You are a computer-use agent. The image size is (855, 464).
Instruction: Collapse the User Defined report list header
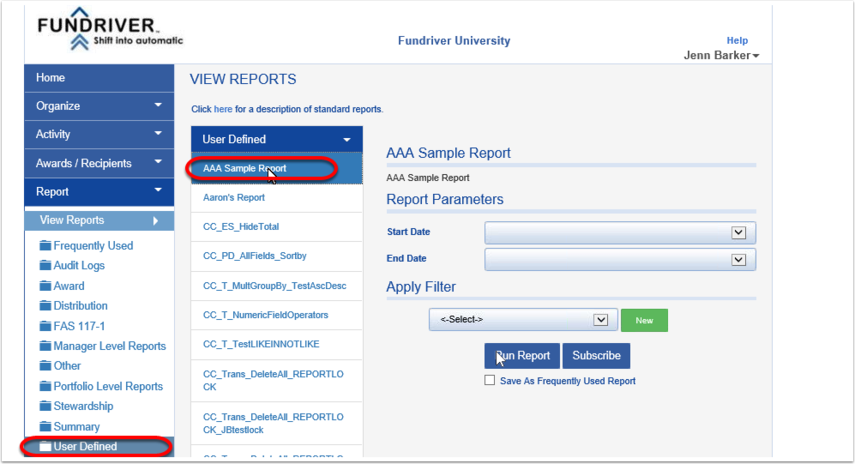(x=277, y=139)
